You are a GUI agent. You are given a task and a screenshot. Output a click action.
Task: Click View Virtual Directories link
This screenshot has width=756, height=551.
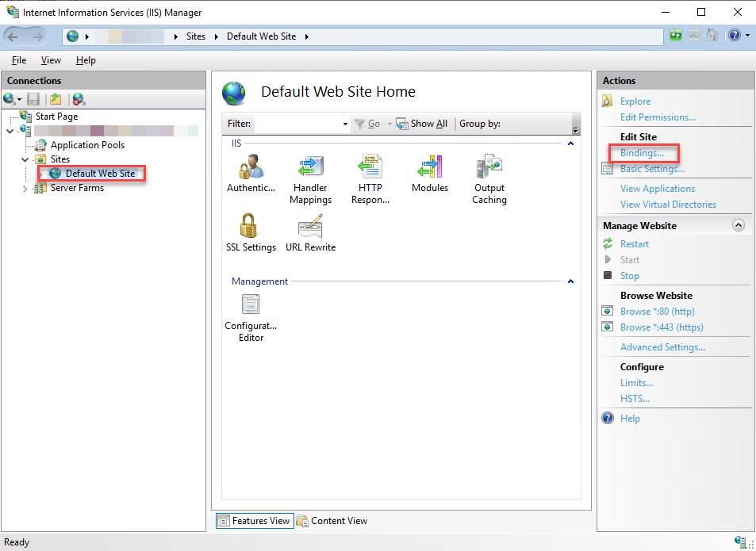pyautogui.click(x=668, y=205)
